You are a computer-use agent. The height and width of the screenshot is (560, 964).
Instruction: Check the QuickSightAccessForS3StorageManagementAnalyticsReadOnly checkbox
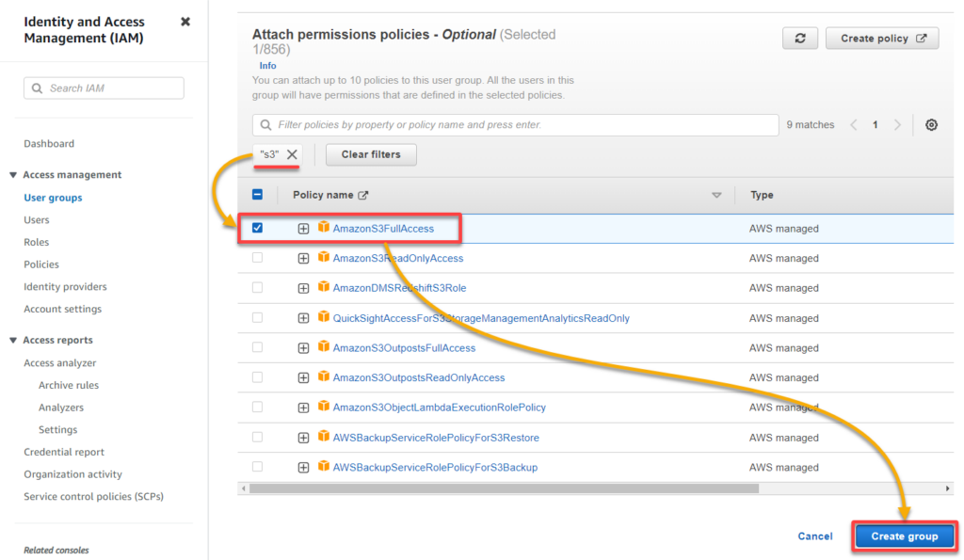coord(258,317)
